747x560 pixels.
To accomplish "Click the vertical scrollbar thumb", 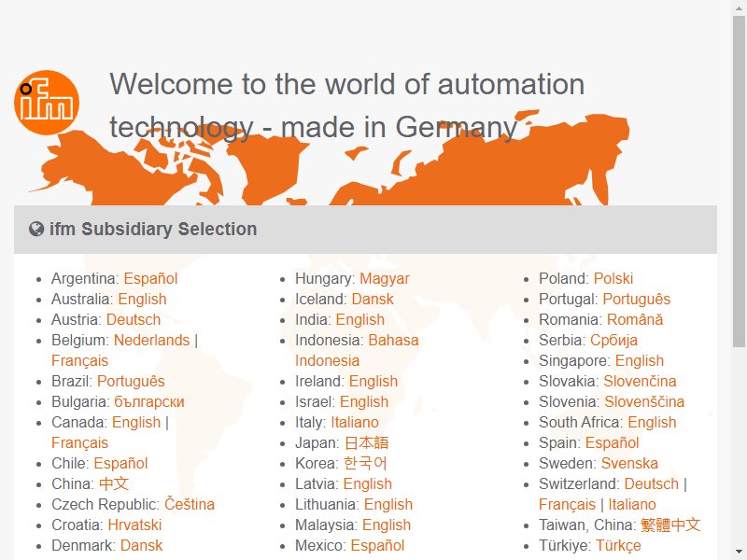I will click(739, 181).
